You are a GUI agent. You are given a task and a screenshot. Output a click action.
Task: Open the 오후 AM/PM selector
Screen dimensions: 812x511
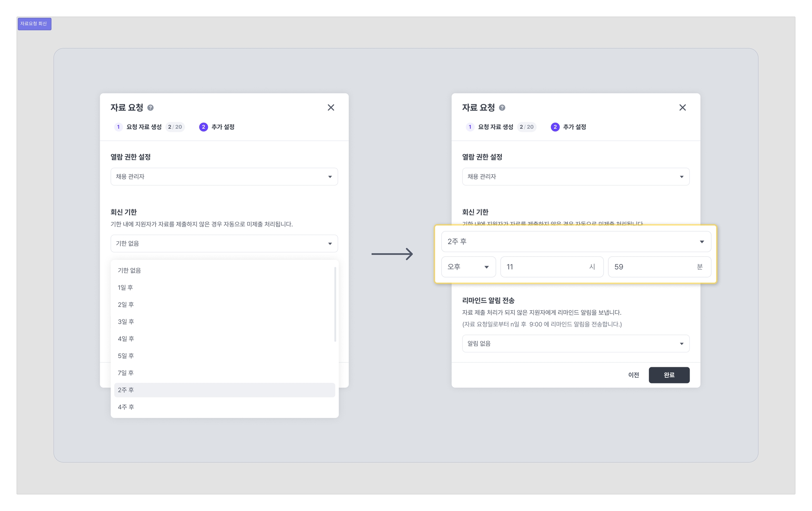pyautogui.click(x=468, y=267)
